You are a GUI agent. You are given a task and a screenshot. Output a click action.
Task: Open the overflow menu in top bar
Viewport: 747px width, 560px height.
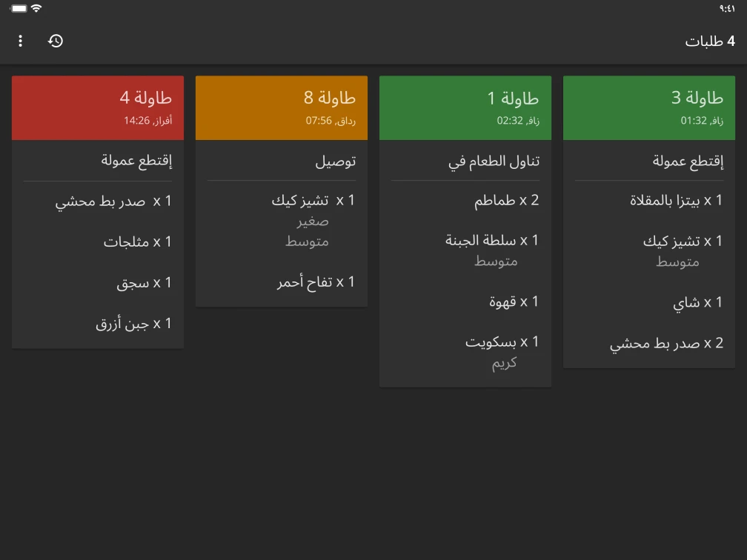[20, 41]
